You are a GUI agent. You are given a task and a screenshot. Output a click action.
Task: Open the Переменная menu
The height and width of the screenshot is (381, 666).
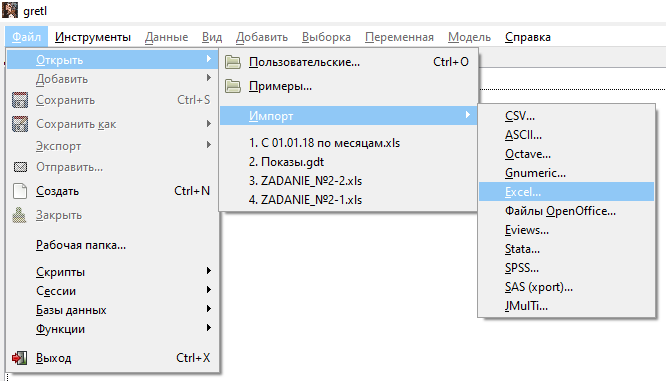399,37
